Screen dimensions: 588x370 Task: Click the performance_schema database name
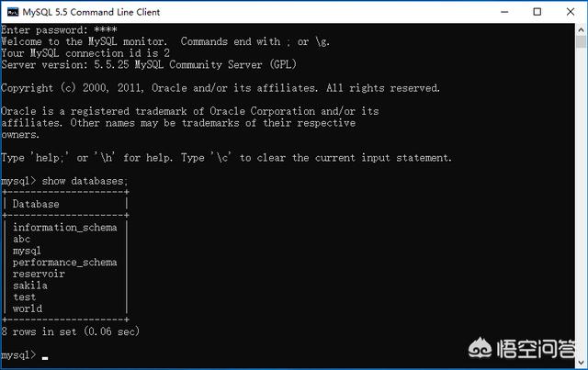point(64,263)
